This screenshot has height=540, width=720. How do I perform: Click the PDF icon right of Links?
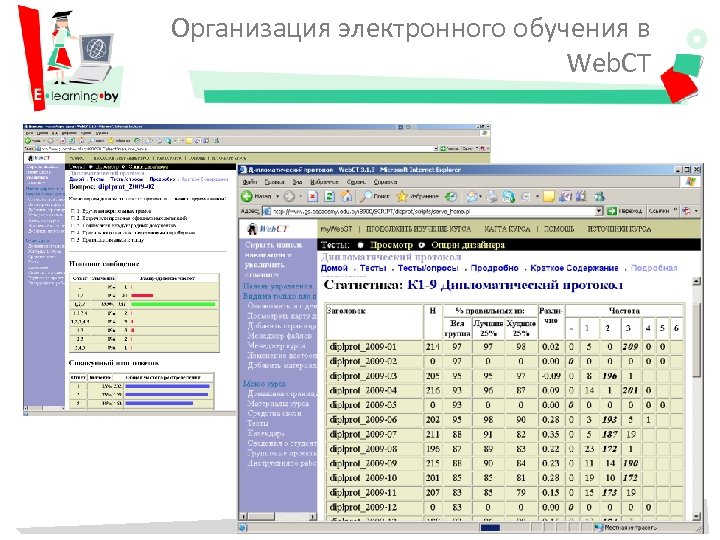click(686, 211)
